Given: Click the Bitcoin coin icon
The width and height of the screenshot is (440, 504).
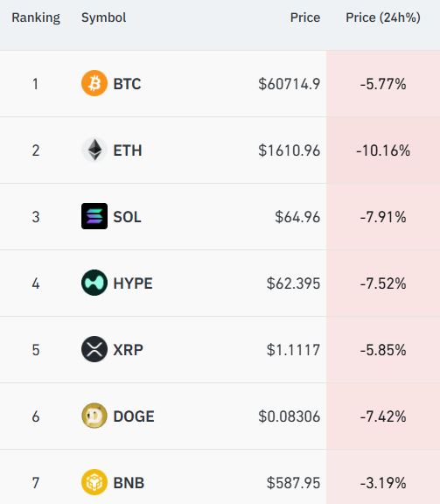Looking at the screenshot, I should [x=94, y=83].
